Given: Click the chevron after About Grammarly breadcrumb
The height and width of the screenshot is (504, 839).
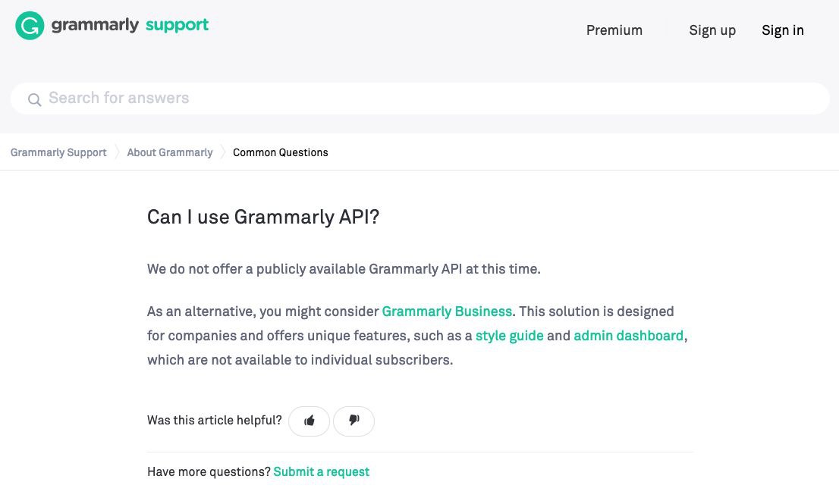Looking at the screenshot, I should 223,152.
